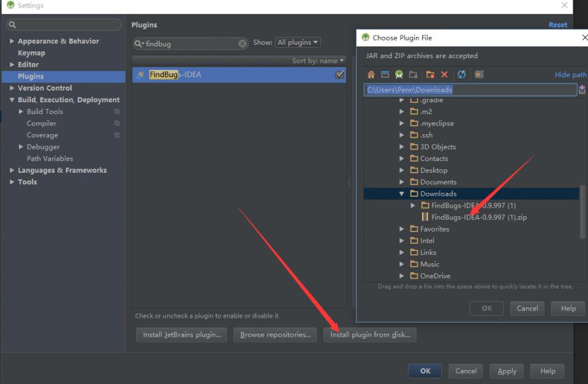The image size is (588, 384).
Task: Click the file path input field
Action: click(470, 89)
